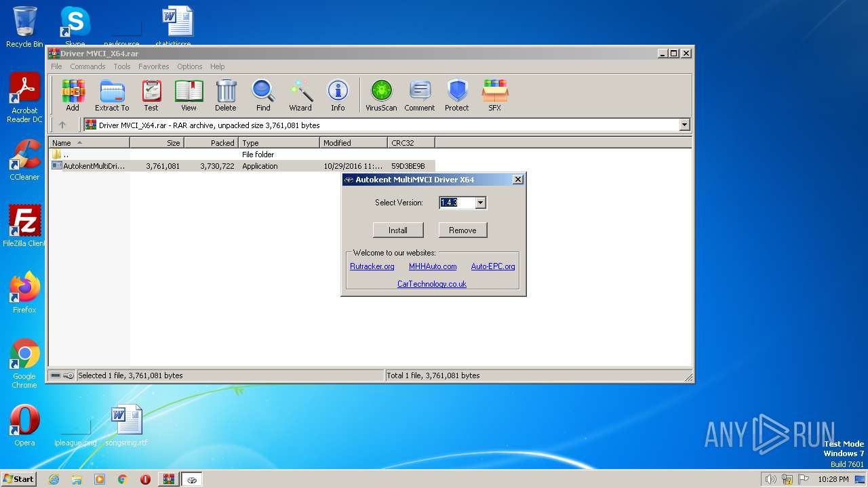Expand the archive path dropdown arrow
Screen dimensions: 868x488
tap(684, 125)
